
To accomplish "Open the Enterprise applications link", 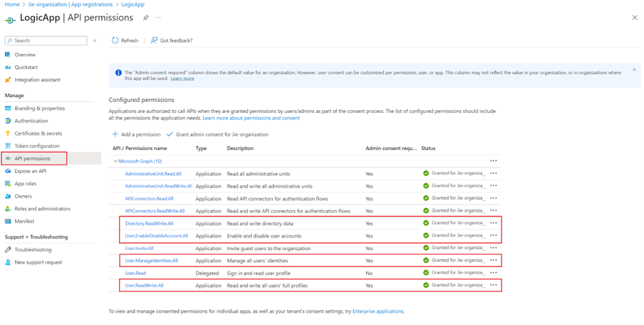I will [x=378, y=311].
